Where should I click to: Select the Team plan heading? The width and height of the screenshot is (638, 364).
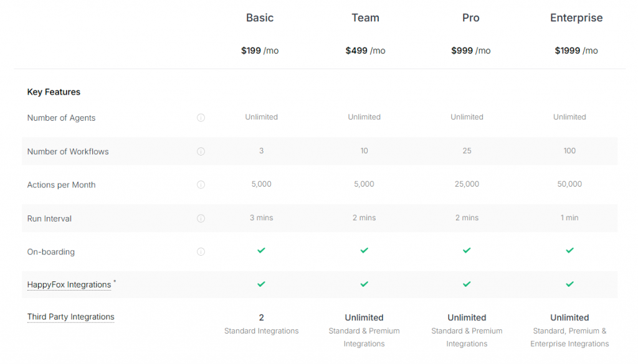tap(365, 18)
